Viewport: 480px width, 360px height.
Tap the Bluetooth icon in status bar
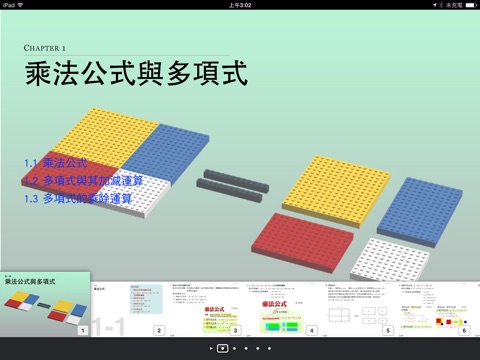(x=441, y=5)
